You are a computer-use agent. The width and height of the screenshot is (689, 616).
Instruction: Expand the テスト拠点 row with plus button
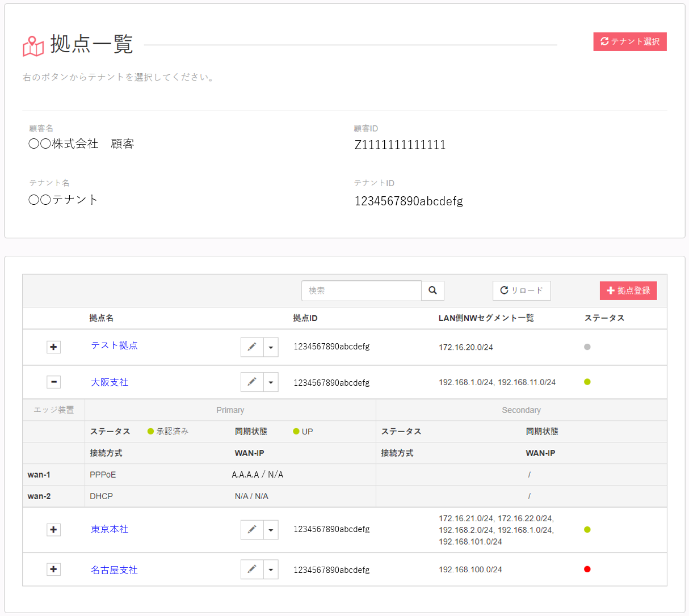point(53,347)
